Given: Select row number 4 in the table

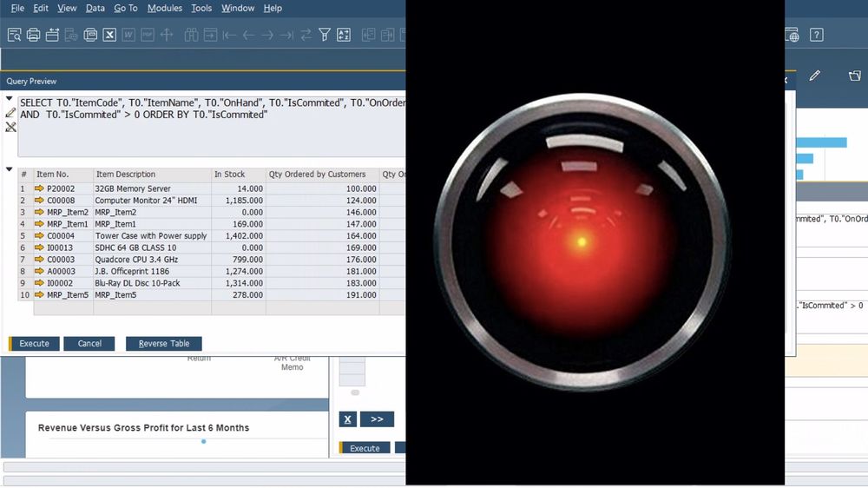Looking at the screenshot, I should coord(23,224).
